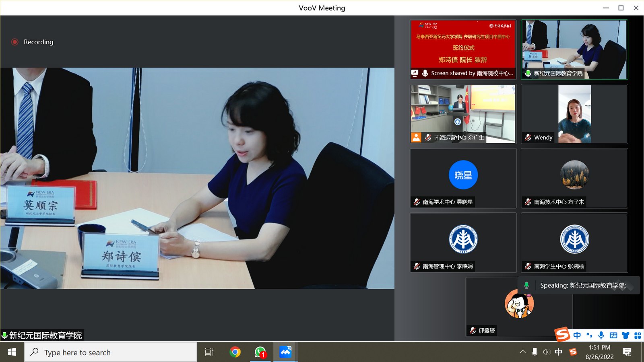Click muted mic icon beside 南海管理中心 李薛娟
Screen dimensions: 644x362
(x=417, y=266)
